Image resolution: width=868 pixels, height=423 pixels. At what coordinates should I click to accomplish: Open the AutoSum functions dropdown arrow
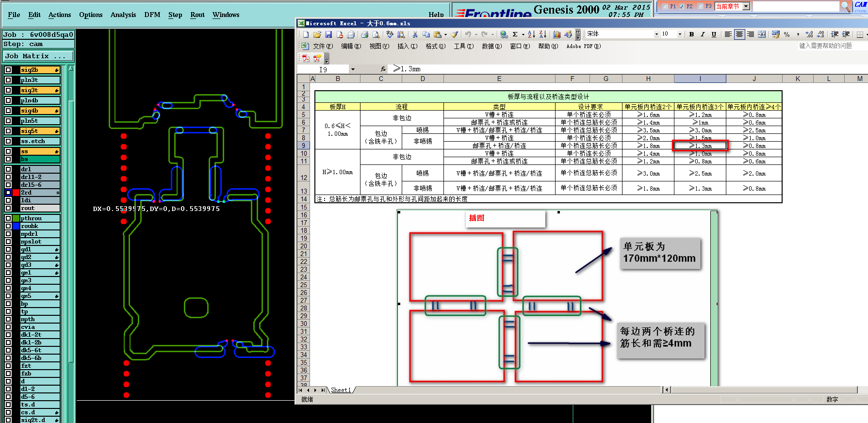coord(523,34)
